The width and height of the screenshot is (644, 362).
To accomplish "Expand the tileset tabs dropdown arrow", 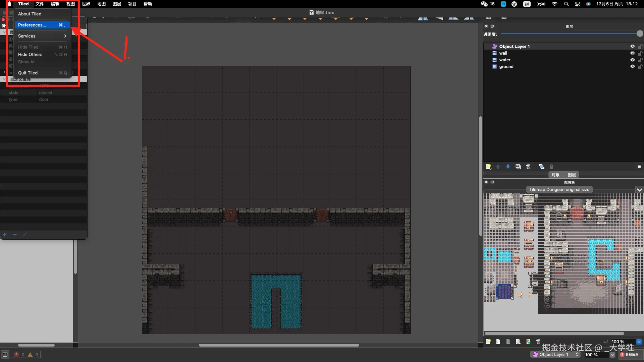I will (x=639, y=190).
